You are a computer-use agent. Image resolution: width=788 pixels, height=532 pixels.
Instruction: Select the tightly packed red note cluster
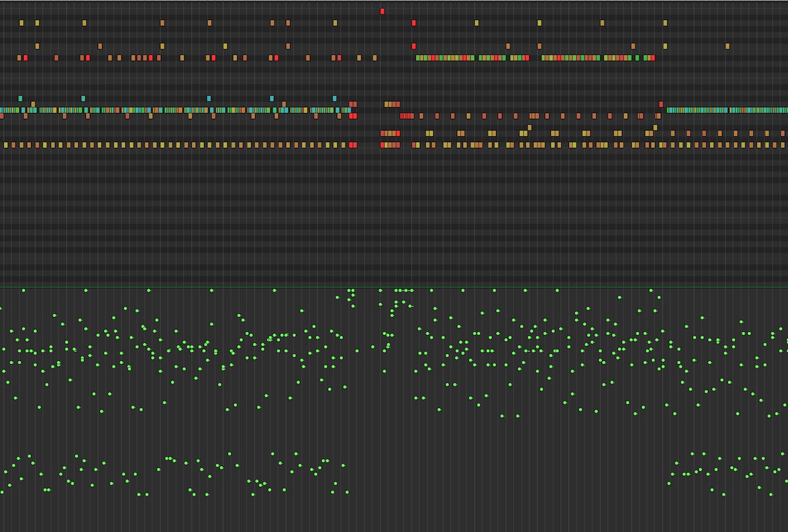407,116
